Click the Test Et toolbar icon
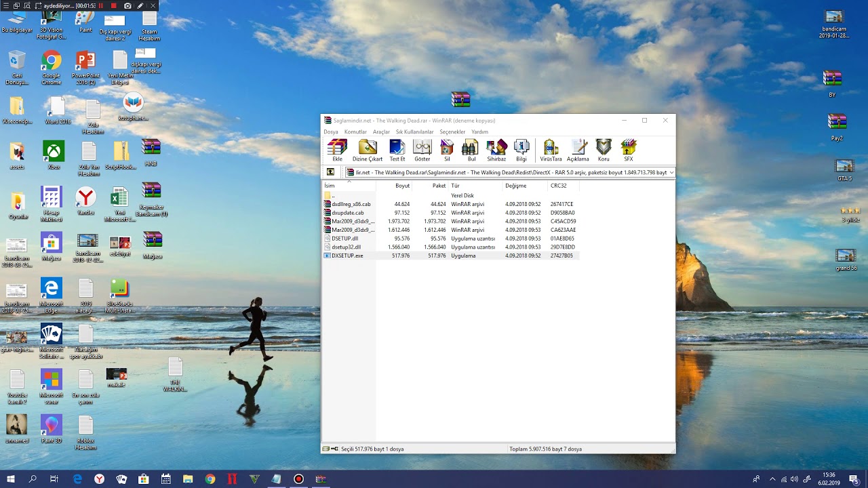 click(397, 150)
